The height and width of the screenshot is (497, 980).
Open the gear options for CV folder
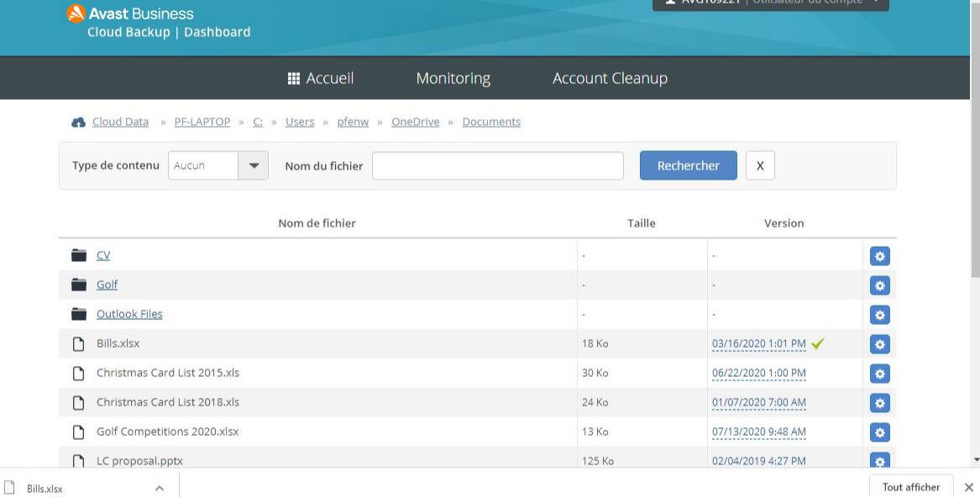point(879,256)
